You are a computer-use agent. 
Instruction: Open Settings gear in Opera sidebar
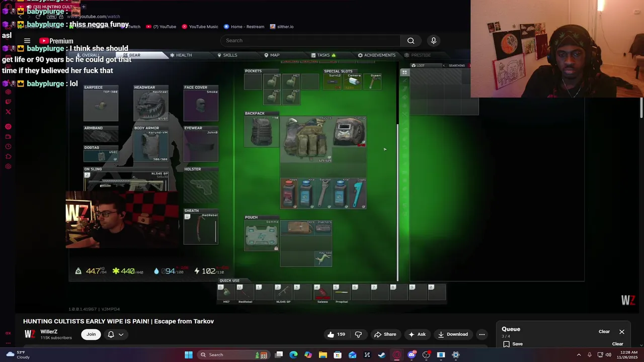coord(8,167)
